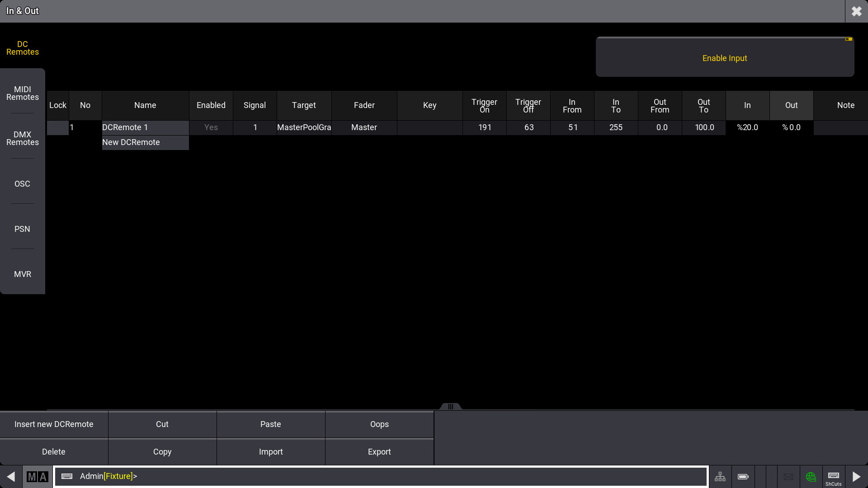Select Insert new DCRemote menu option
This screenshot has width=868, height=488.
coord(53,424)
